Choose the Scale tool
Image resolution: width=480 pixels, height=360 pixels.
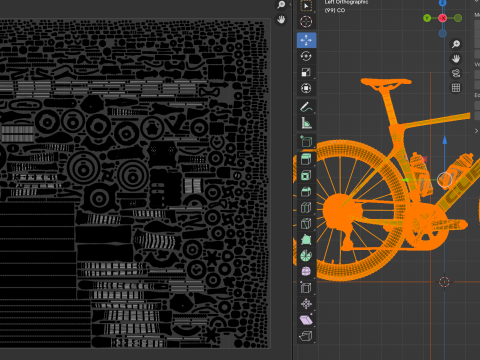click(306, 72)
